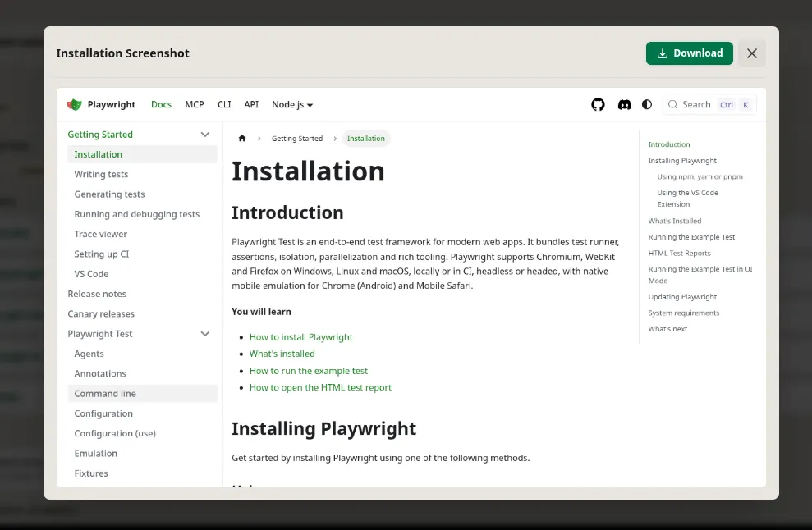Close the Installation Screenshot dialog
This screenshot has width=812, height=530.
(x=752, y=53)
